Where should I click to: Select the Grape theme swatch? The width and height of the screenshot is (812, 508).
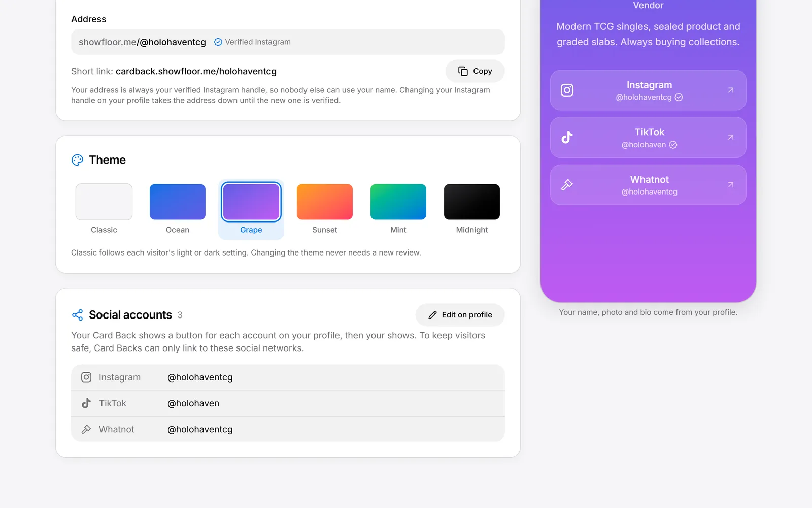(251, 202)
